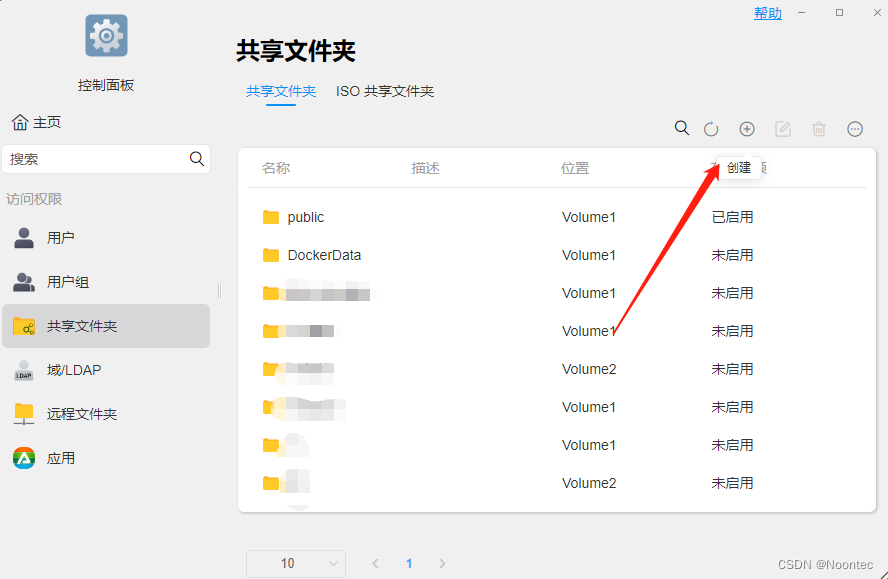
Task: Click the 域/LDAP icon
Action: click(x=24, y=370)
